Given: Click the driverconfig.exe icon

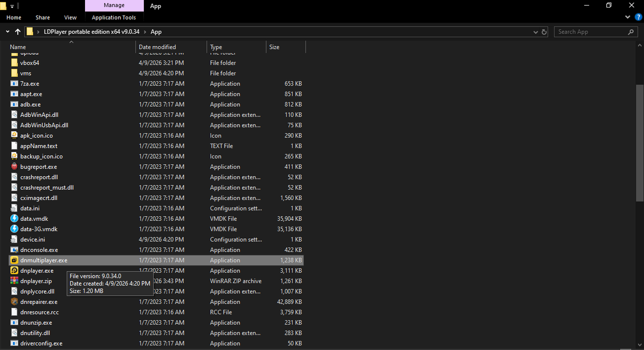Looking at the screenshot, I should [15, 343].
